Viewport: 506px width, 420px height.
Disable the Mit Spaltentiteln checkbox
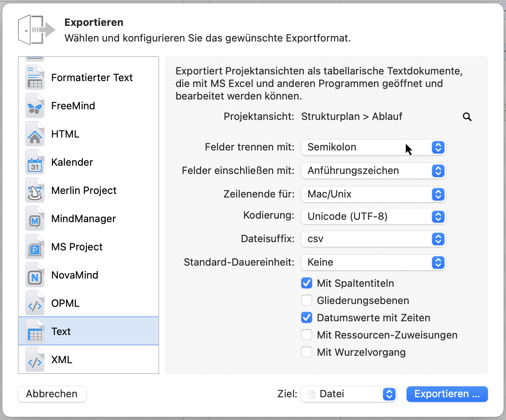307,282
